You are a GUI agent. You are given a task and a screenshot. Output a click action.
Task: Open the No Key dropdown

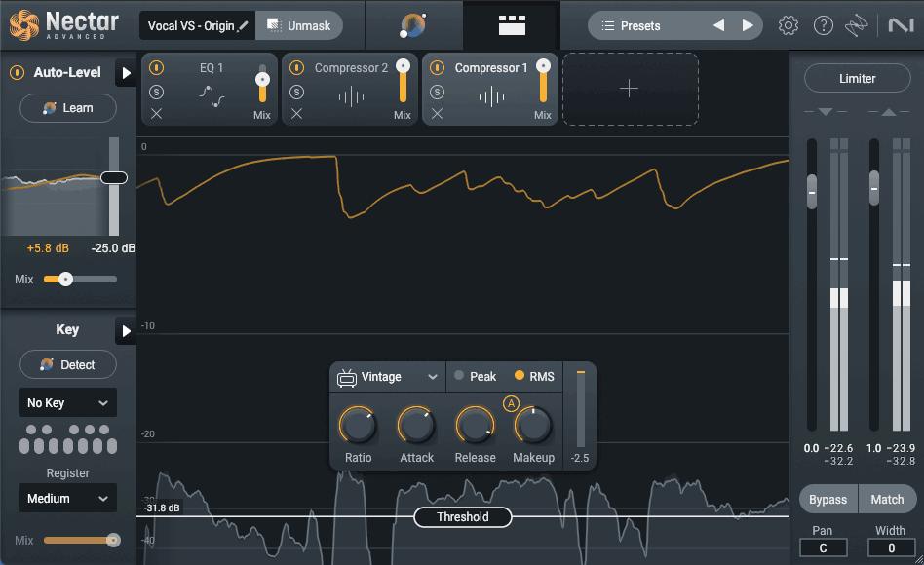[x=68, y=403]
